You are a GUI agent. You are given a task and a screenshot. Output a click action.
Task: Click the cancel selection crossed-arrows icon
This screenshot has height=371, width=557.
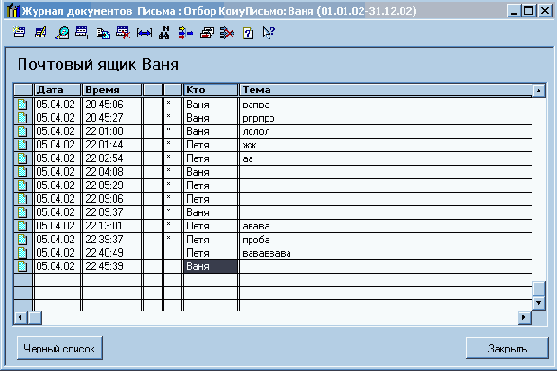pos(227,33)
